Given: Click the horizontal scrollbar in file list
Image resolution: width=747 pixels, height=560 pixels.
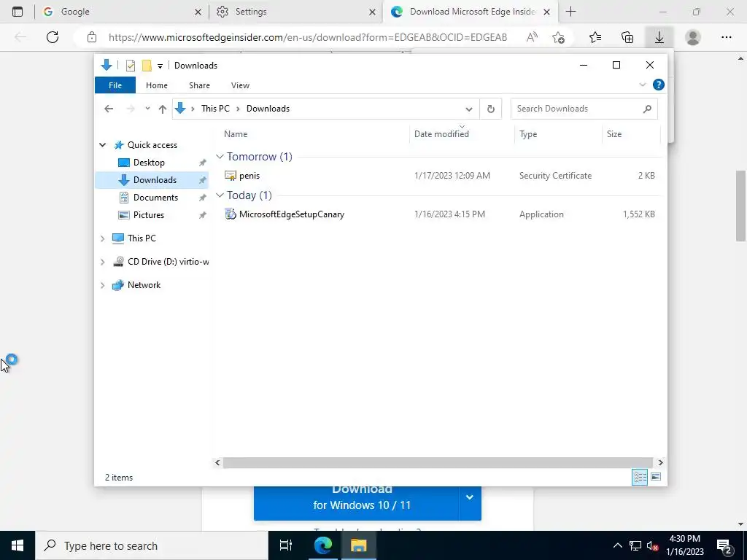Looking at the screenshot, I should coord(438,463).
